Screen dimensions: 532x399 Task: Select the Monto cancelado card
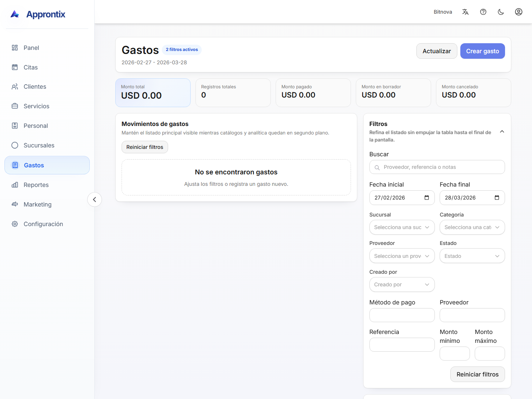(x=474, y=93)
